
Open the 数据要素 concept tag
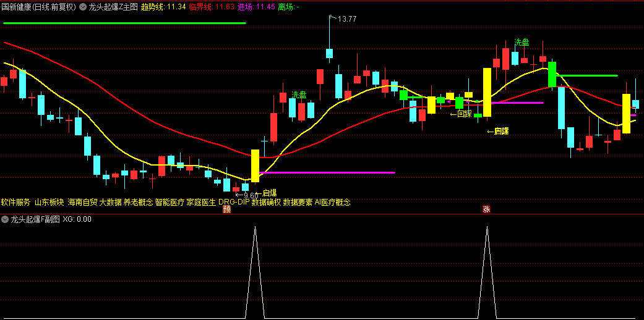(x=298, y=202)
